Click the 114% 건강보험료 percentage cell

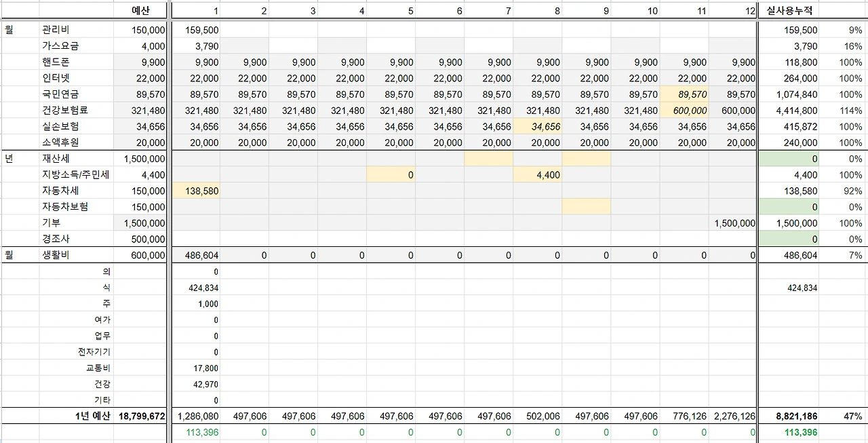tap(843, 110)
